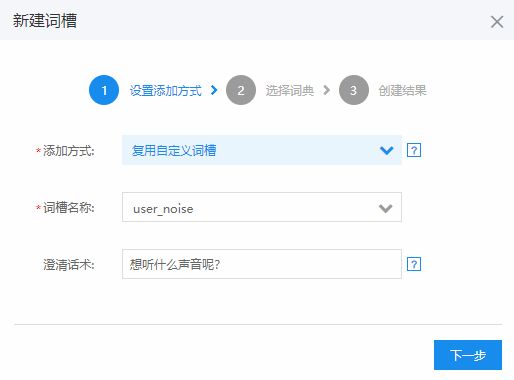Screen dimensions: 514x380
Task: Expand the blue arrow of 添加方式 dropdown
Action: [386, 150]
